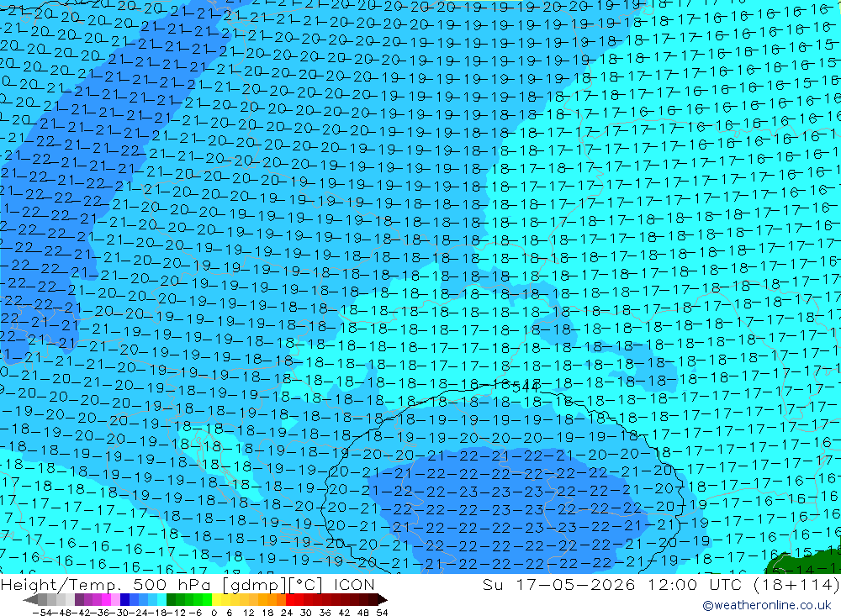Click the (18+114) forecast hour label
Viewport: 841px width, 616px height.
point(797,584)
